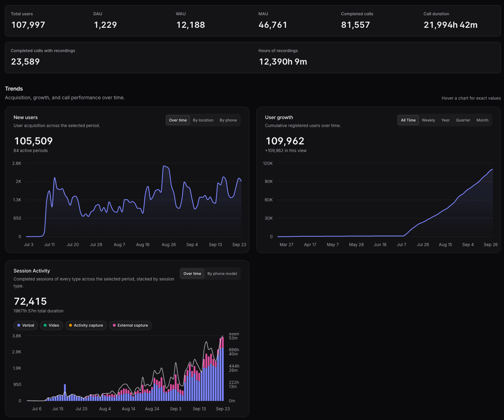Click the '2.6K' axis label in New users
The image size is (504, 420).
coord(17,163)
